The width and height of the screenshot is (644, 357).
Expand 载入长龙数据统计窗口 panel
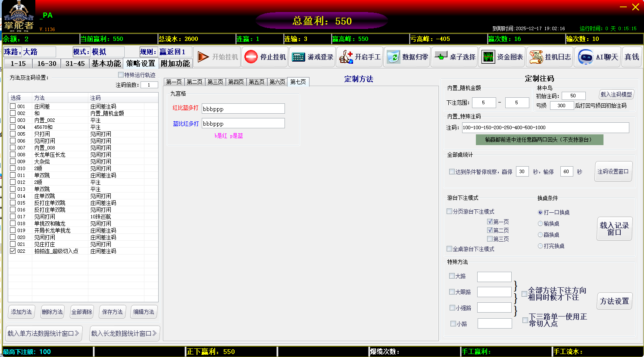[125, 333]
